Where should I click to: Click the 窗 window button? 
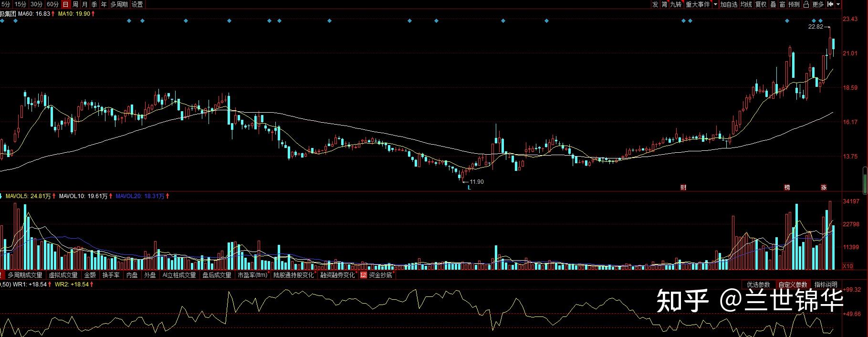(783, 4)
